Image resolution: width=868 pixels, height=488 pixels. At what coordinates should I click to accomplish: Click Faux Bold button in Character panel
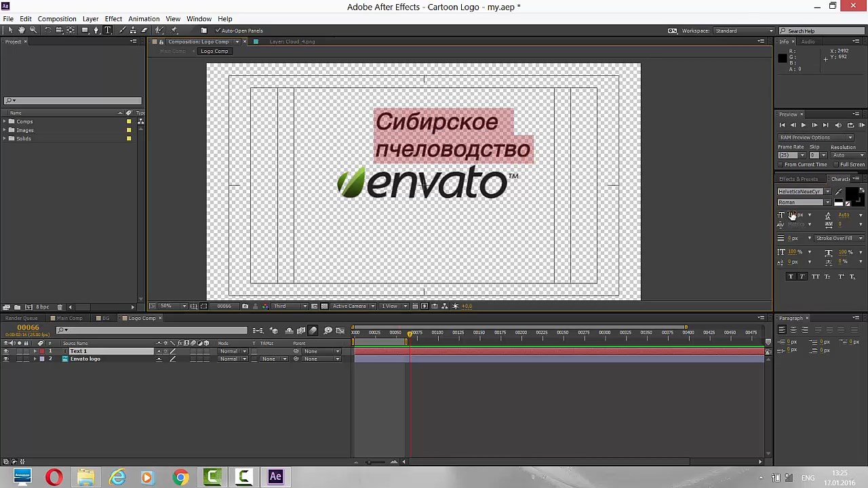[791, 277]
